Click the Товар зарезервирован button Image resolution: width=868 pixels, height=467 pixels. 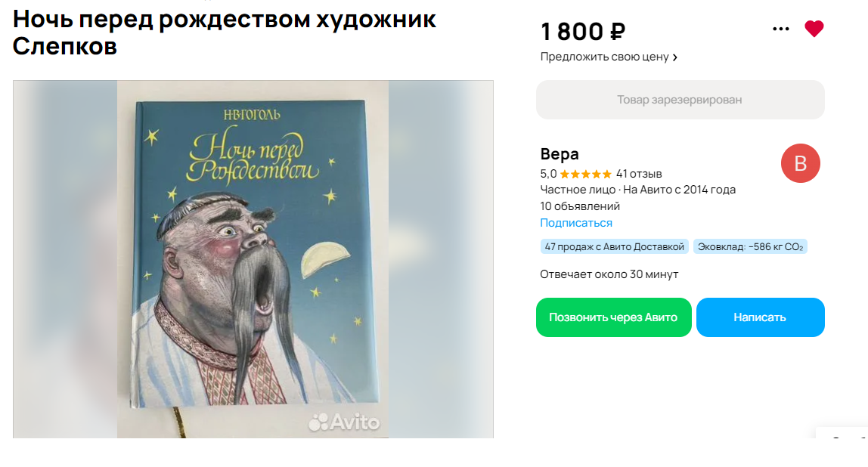(680, 100)
